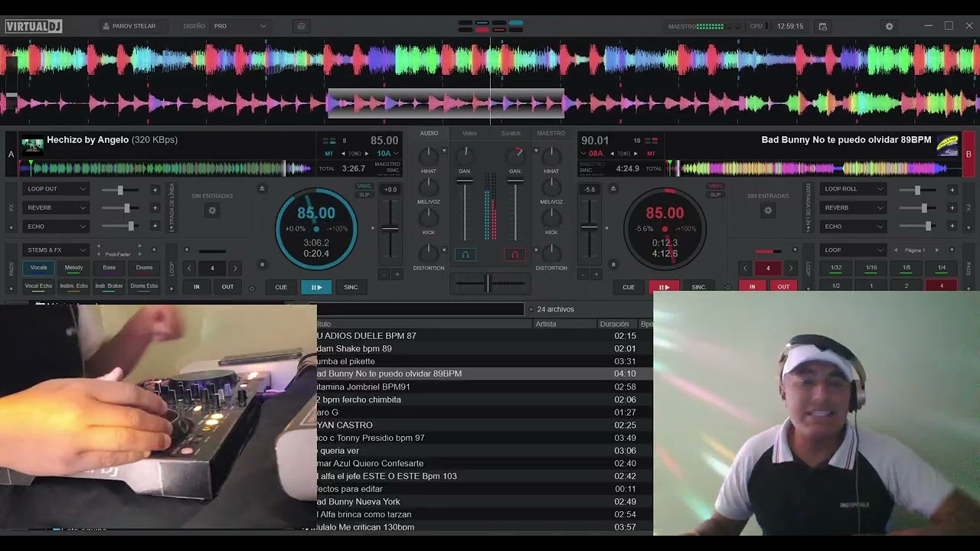Eject the track from deck A
Viewport: 980px width, 551px height.
pyautogui.click(x=262, y=188)
